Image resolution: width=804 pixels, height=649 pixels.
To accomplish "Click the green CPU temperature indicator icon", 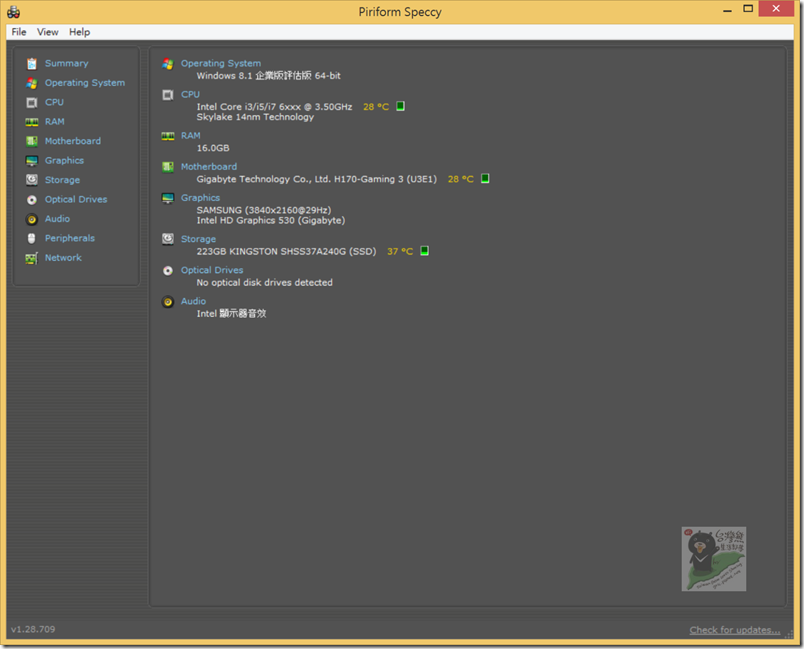I will tap(400, 106).
